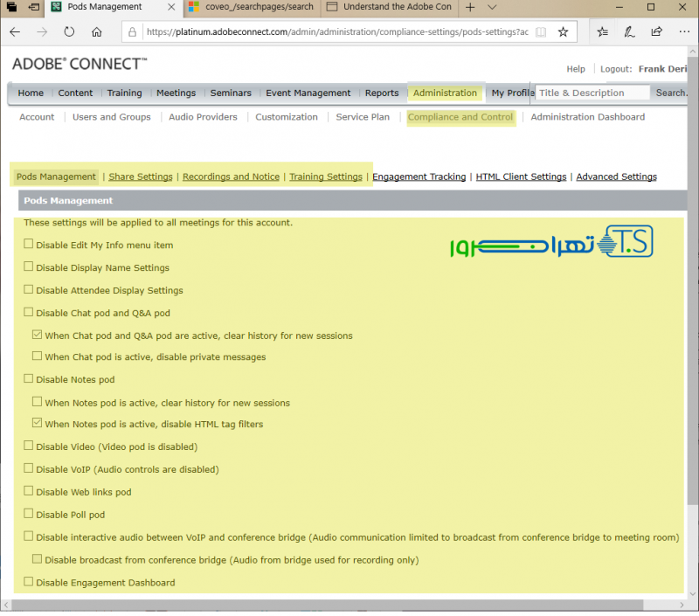Switch to the Meetings menu tab
Image resolution: width=699 pixels, height=616 pixels.
176,93
